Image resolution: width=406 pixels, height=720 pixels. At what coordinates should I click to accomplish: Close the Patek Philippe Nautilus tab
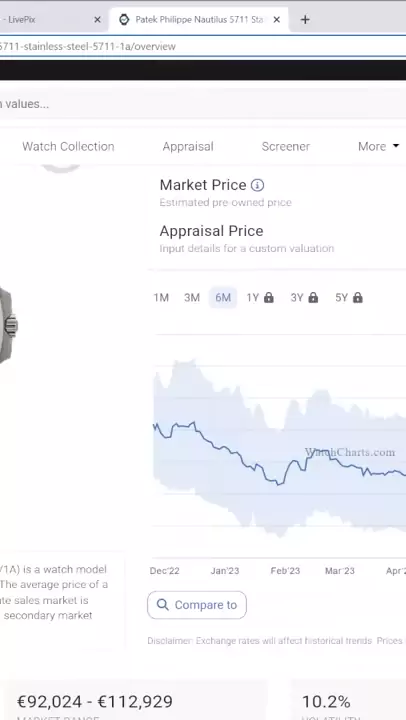[x=276, y=19]
